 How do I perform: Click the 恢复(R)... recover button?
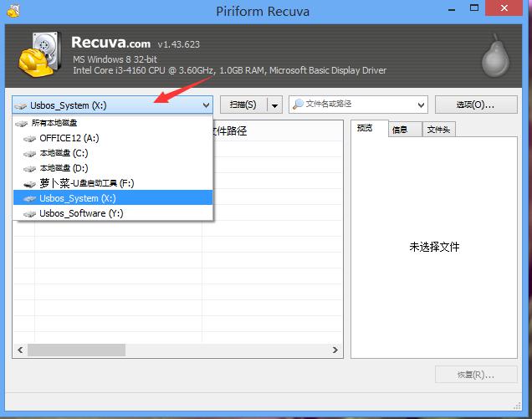click(476, 375)
